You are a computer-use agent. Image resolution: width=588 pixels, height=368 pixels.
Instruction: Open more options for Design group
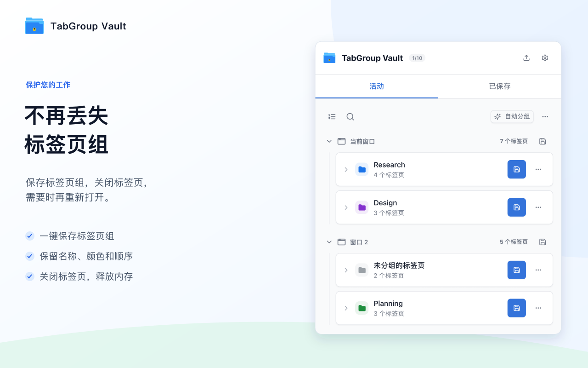538,207
